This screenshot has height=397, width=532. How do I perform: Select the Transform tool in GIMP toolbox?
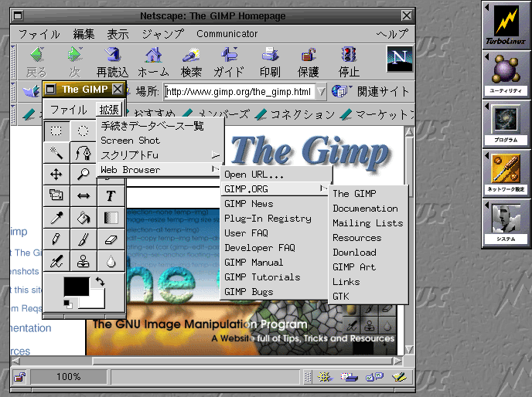tap(56, 195)
